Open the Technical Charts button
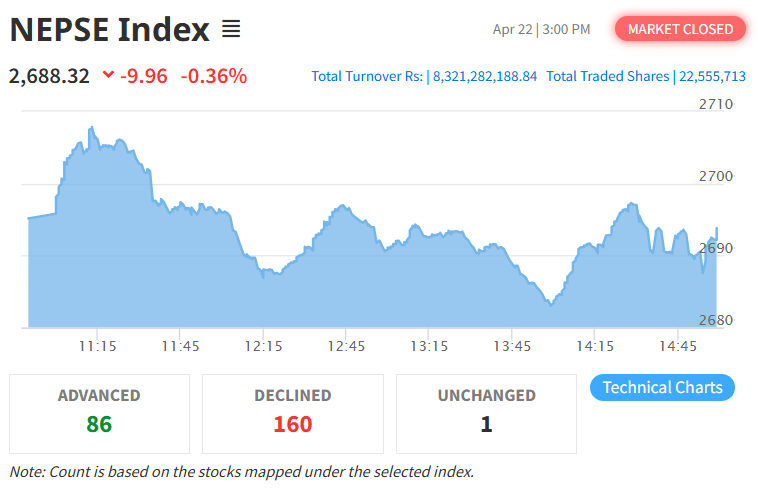This screenshot has width=758, height=498. [662, 387]
